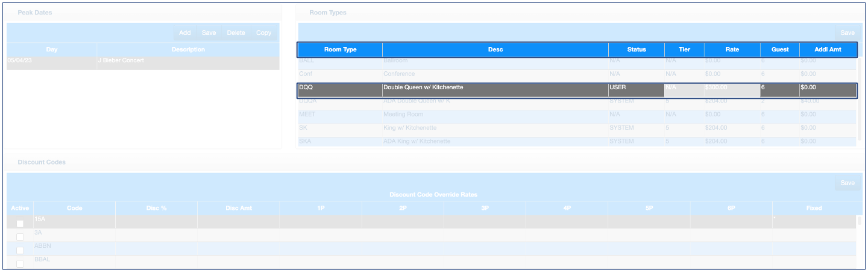Image resolution: width=868 pixels, height=272 pixels.
Task: Click the Rate column header
Action: point(732,49)
